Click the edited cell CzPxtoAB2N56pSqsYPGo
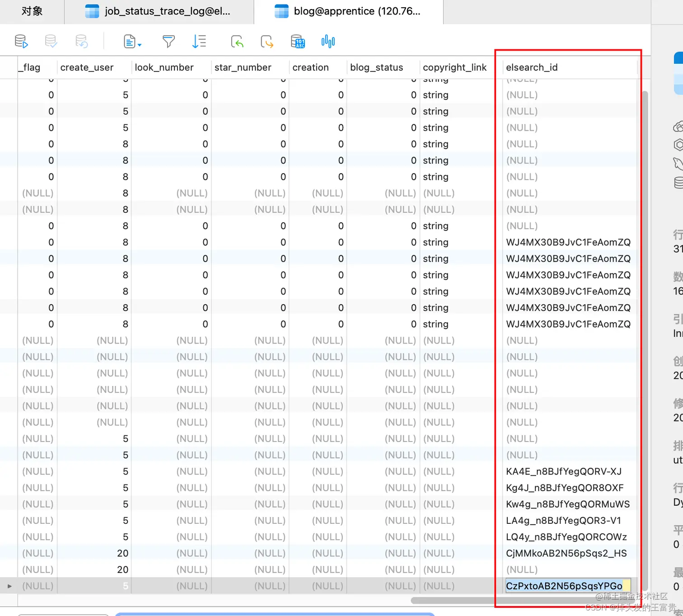 coord(567,586)
